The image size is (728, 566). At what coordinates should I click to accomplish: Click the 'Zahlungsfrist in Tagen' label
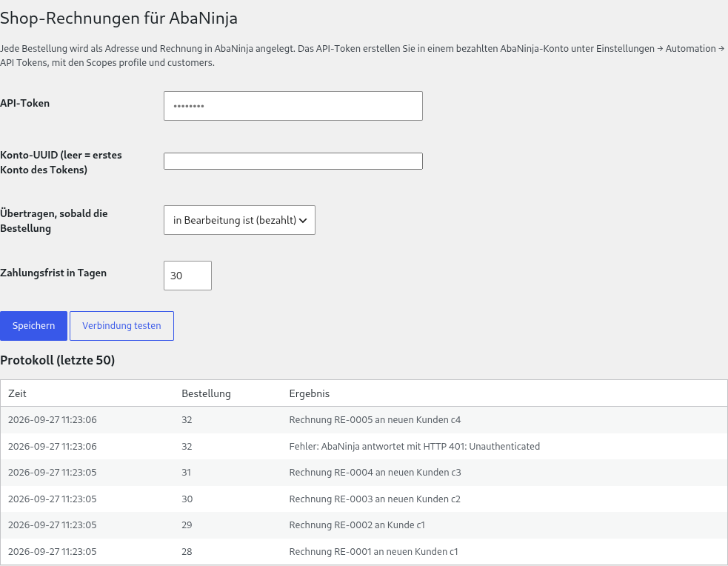tap(53, 273)
